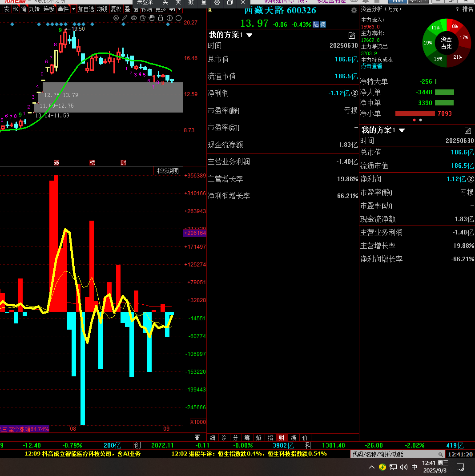Viewport: 475px width, 476px height.
Task: Switch to 细 detail tab
Action: coord(213,438)
